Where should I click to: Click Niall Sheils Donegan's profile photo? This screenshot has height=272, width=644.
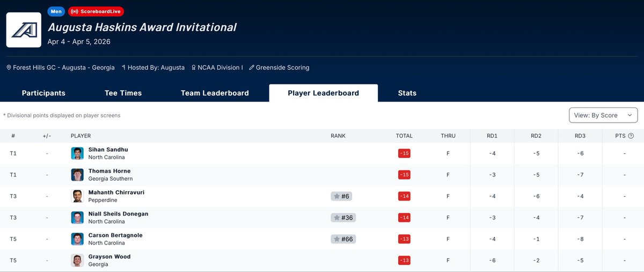point(77,218)
